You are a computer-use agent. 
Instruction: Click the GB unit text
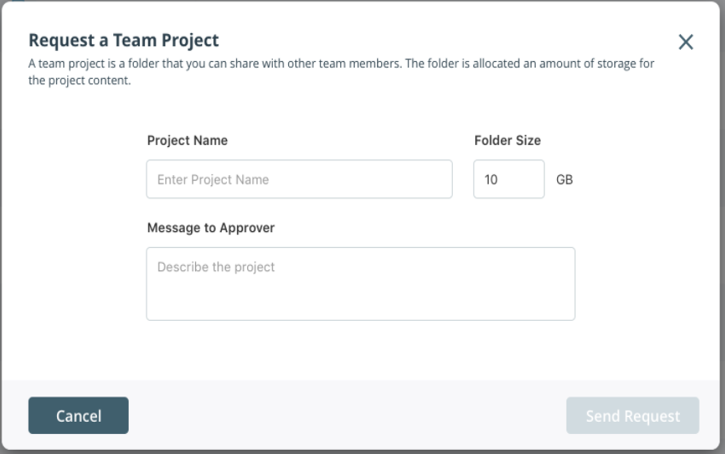point(564,180)
